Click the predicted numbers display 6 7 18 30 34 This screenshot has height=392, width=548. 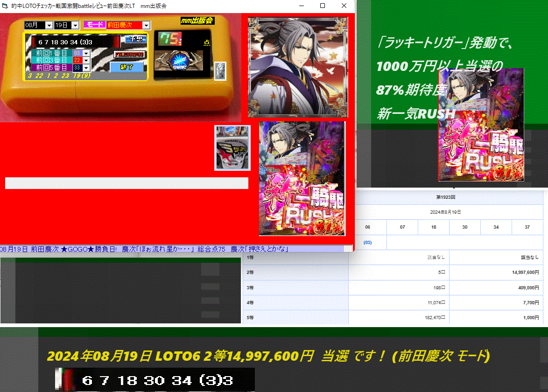tap(75, 42)
